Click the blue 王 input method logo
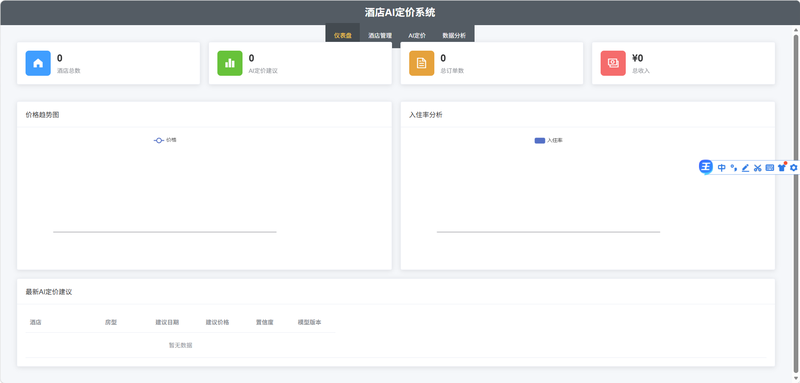The image size is (800, 383). point(706,167)
